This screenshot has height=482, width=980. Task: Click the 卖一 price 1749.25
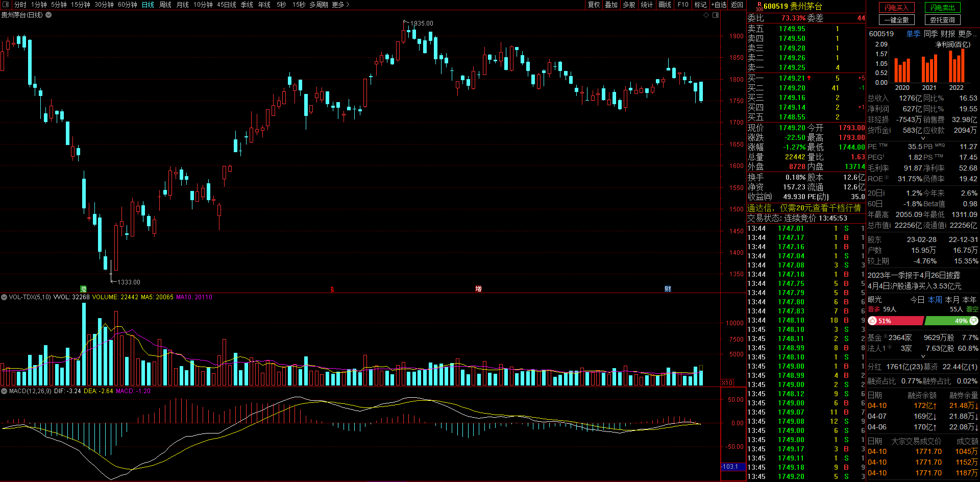(x=792, y=67)
